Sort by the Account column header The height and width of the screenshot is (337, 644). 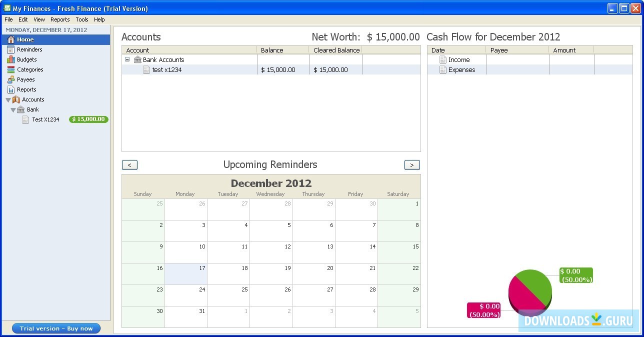pos(189,50)
